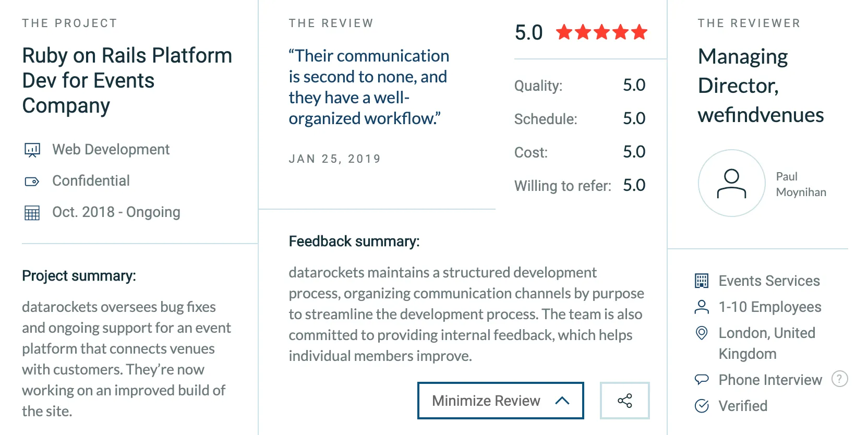Select the fifth red star in the rating
Screen dimensions: 868x435
638,32
